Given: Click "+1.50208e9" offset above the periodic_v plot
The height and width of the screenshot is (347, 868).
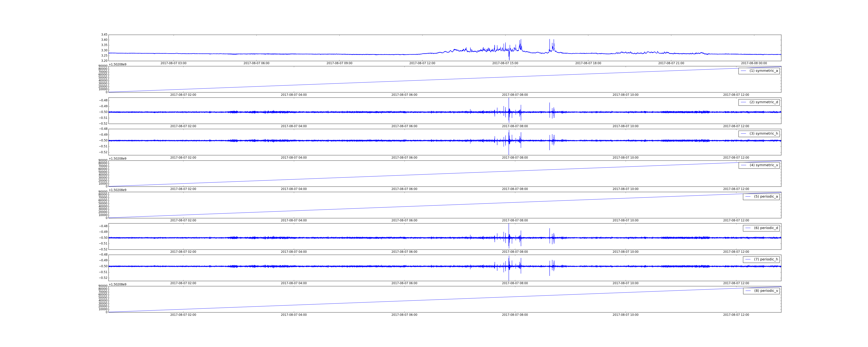Looking at the screenshot, I should point(118,284).
